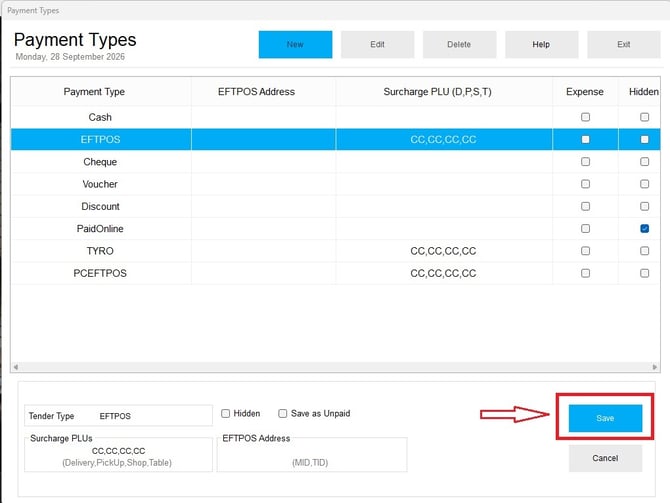Select the Discount payment type row
Image resolution: width=670 pixels, height=503 pixels.
pos(335,206)
